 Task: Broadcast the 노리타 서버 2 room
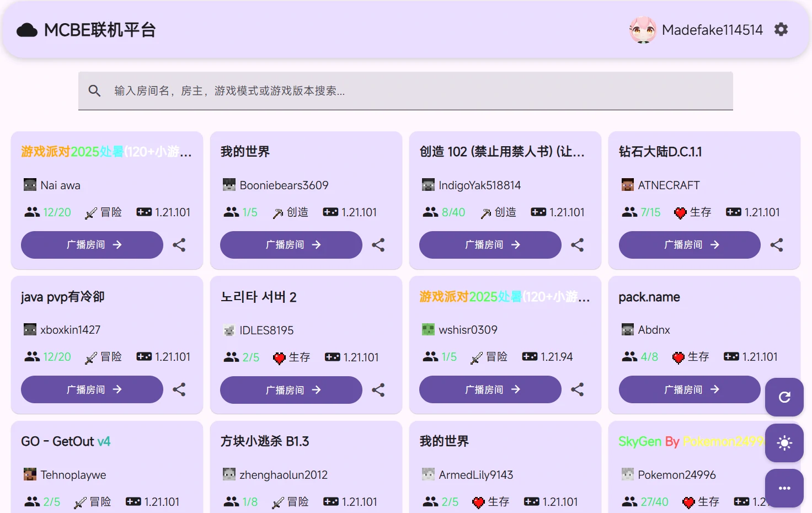tap(291, 389)
